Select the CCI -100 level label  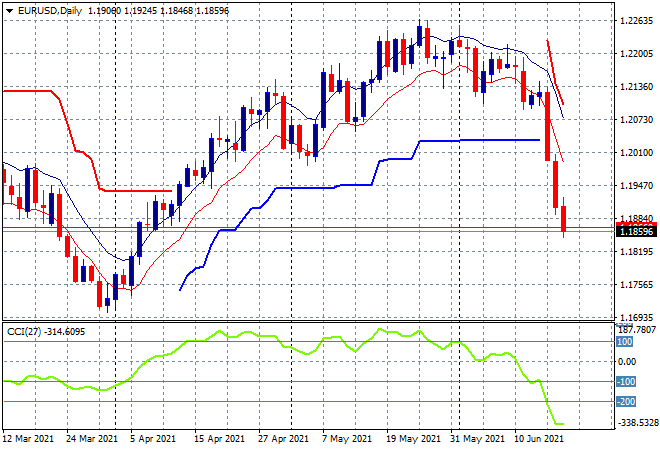(626, 382)
